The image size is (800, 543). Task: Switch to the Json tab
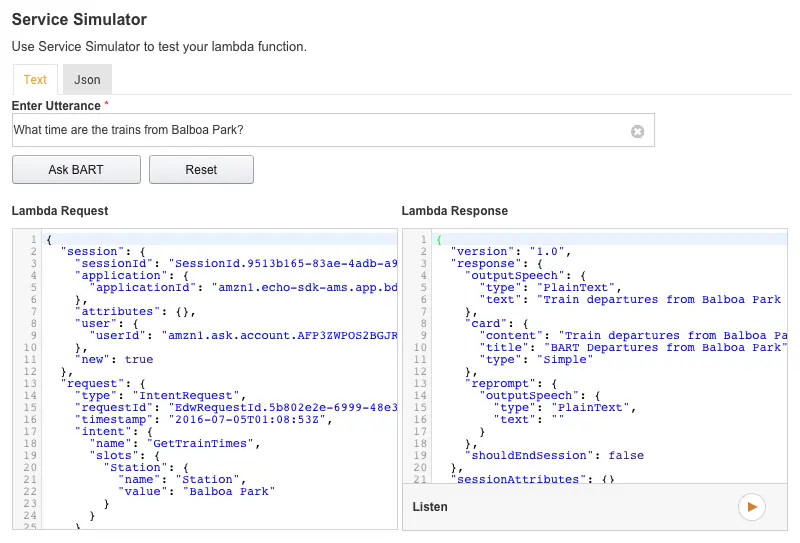(x=87, y=80)
